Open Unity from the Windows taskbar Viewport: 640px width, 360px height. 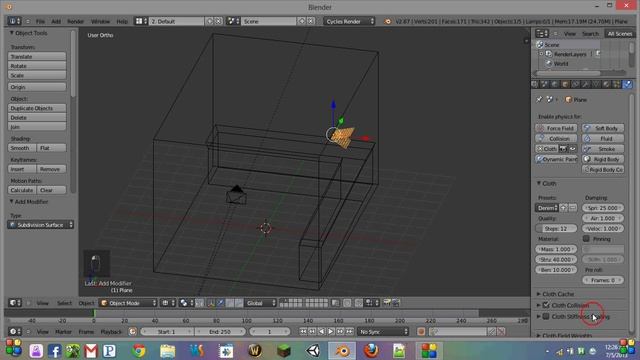point(313,351)
